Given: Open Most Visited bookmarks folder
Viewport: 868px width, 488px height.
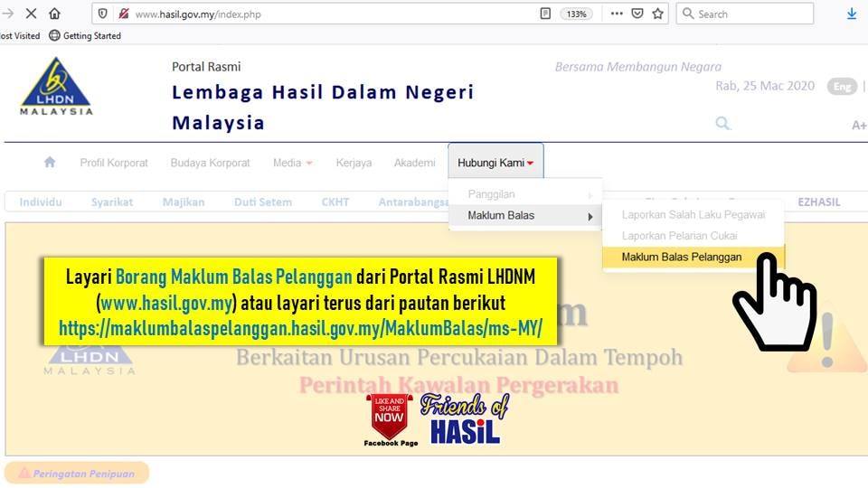Looking at the screenshot, I should [x=20, y=35].
